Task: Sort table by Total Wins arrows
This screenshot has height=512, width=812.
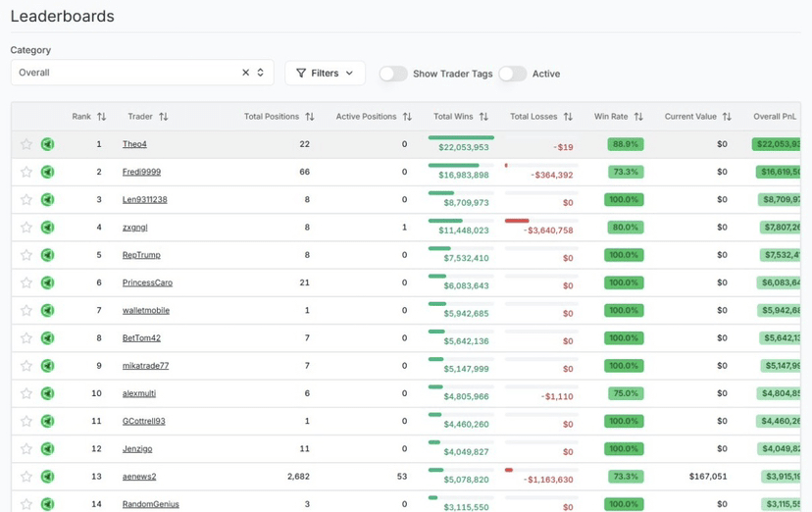Action: (x=483, y=117)
